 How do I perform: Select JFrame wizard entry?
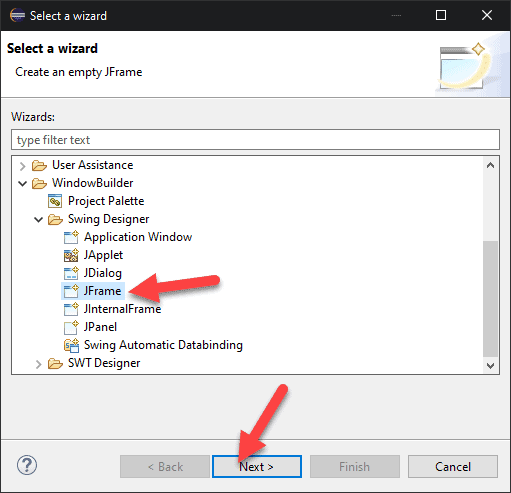pyautogui.click(x=102, y=291)
